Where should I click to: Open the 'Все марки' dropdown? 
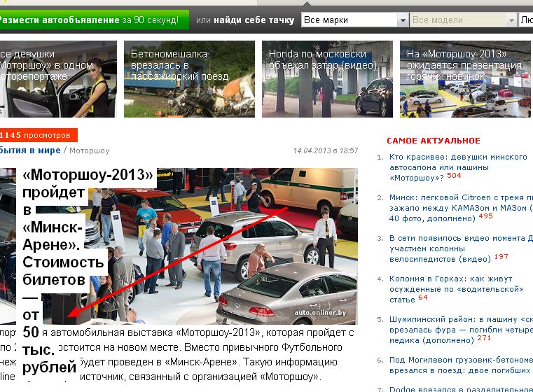click(x=354, y=20)
